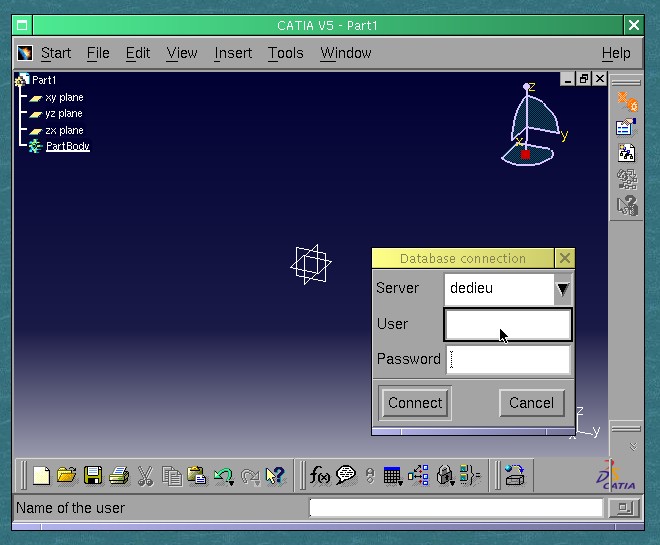Open the File menu

click(x=98, y=53)
